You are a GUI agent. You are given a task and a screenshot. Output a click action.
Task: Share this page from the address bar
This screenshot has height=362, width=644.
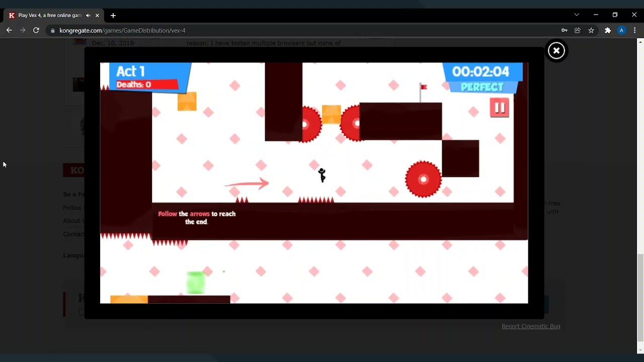578,31
